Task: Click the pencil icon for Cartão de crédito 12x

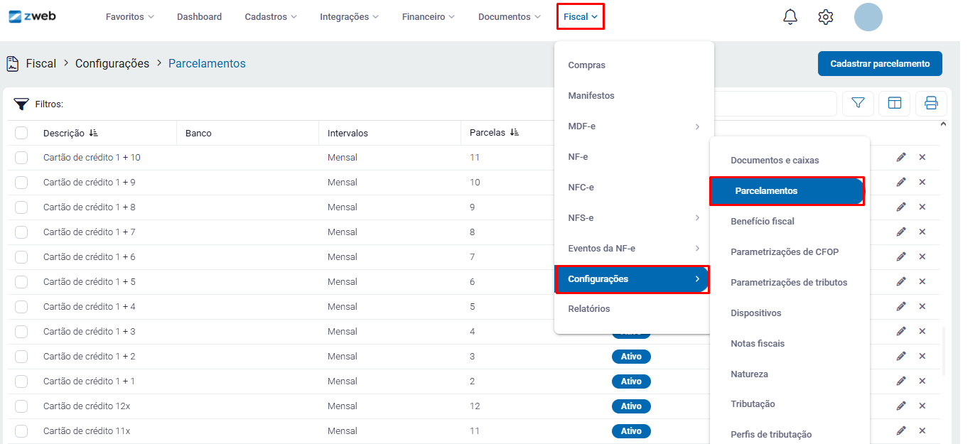Action: pos(901,406)
